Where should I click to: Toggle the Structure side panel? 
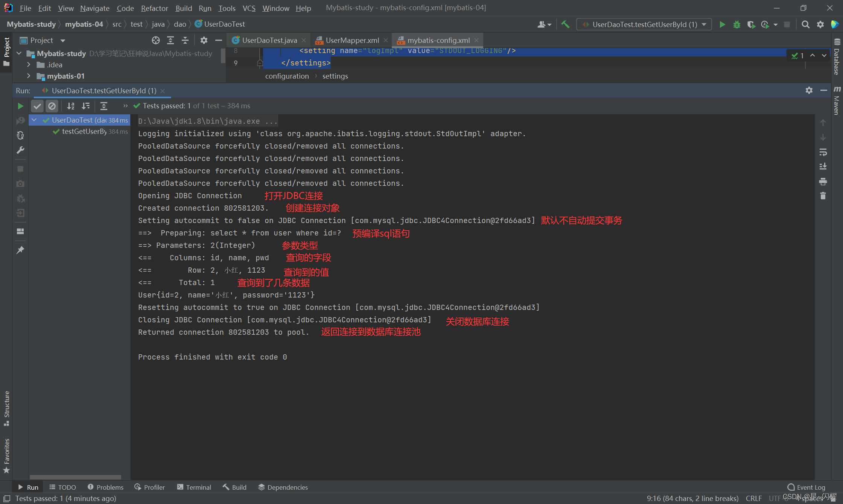pyautogui.click(x=6, y=408)
